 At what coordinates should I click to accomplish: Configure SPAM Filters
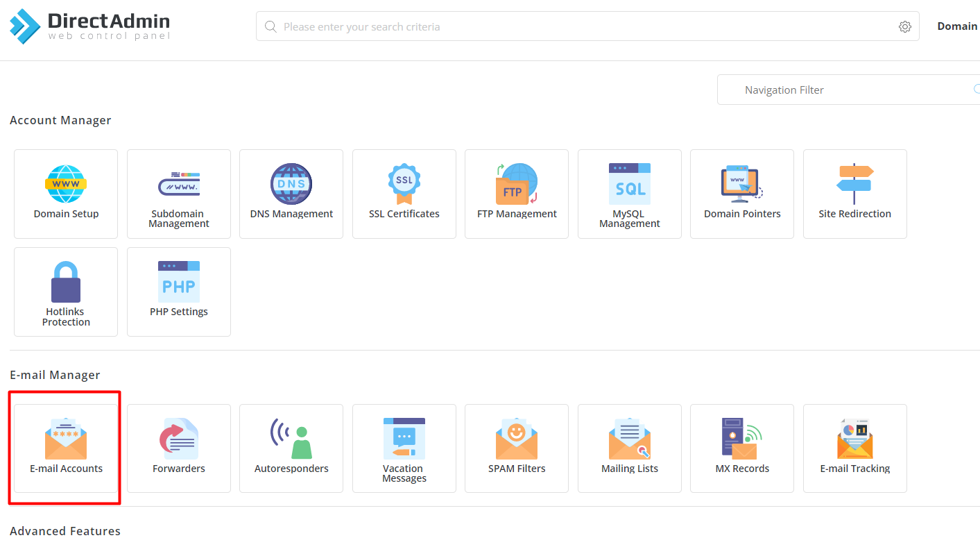point(516,448)
